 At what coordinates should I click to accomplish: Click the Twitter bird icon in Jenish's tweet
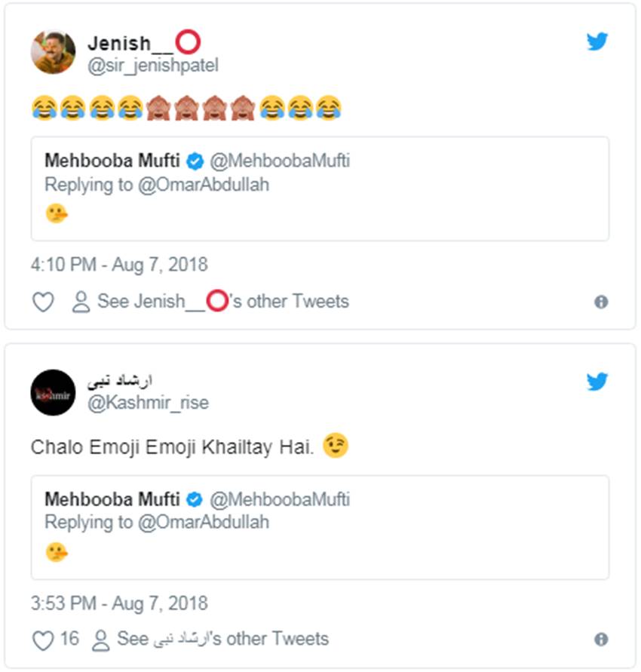[x=597, y=41]
